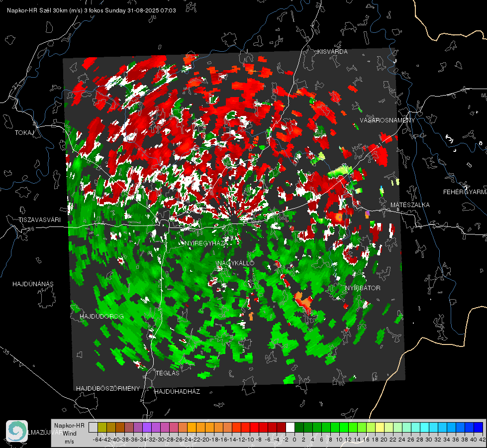
Task: Select the white zero-velocity legend swatch
Action: click(x=290, y=427)
